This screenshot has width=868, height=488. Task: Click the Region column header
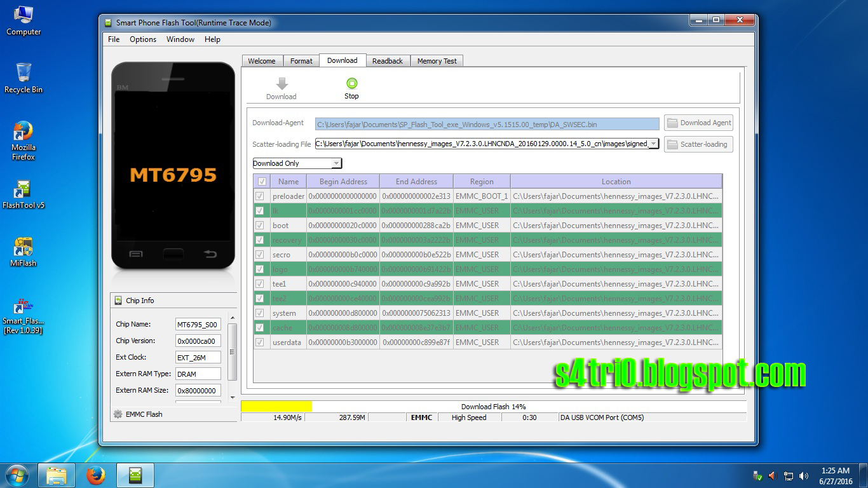(482, 182)
